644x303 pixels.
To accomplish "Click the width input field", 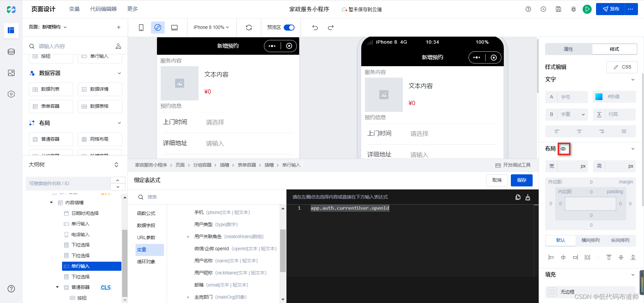I will [567, 166].
